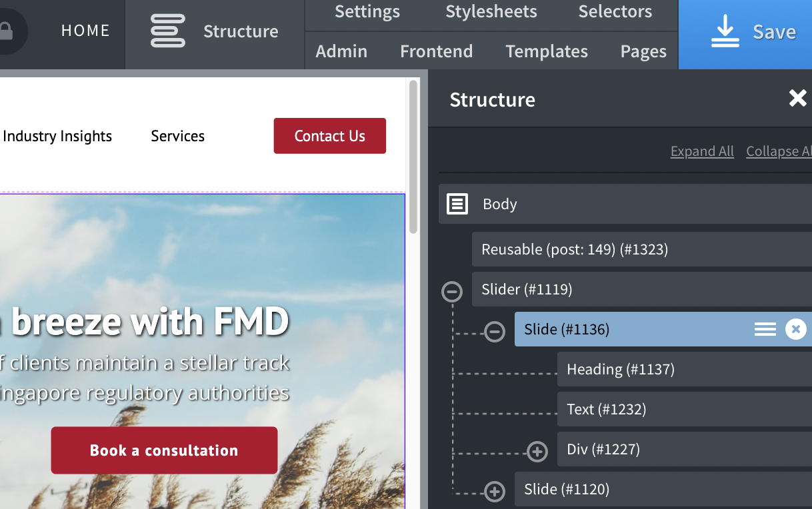Open the Settings menu
Image resolution: width=812 pixels, height=509 pixels.
click(367, 11)
